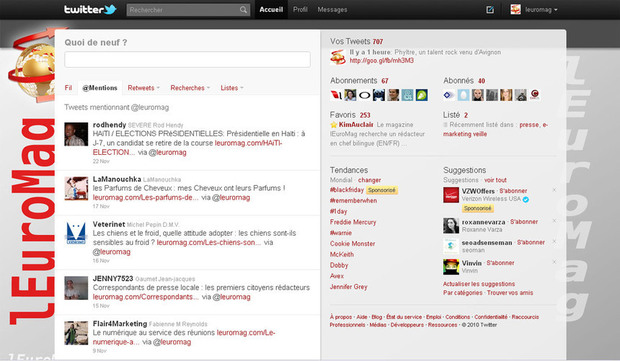Open the Listes dropdown tab

[232, 88]
